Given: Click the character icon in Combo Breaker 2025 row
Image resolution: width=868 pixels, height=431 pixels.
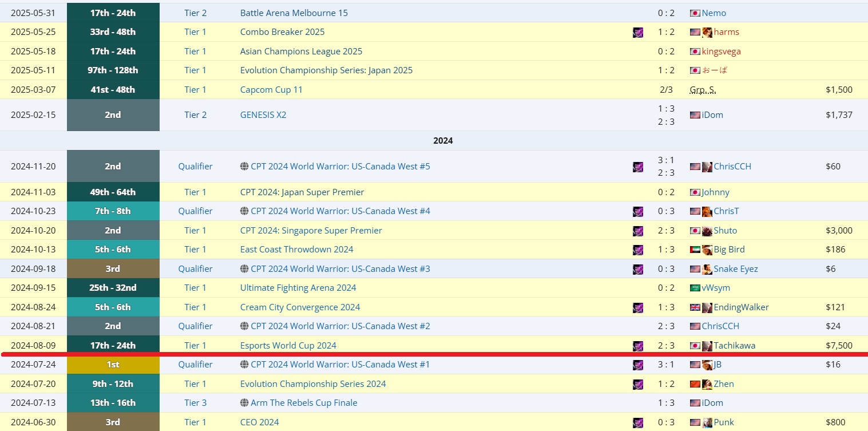Looking at the screenshot, I should pos(638,33).
